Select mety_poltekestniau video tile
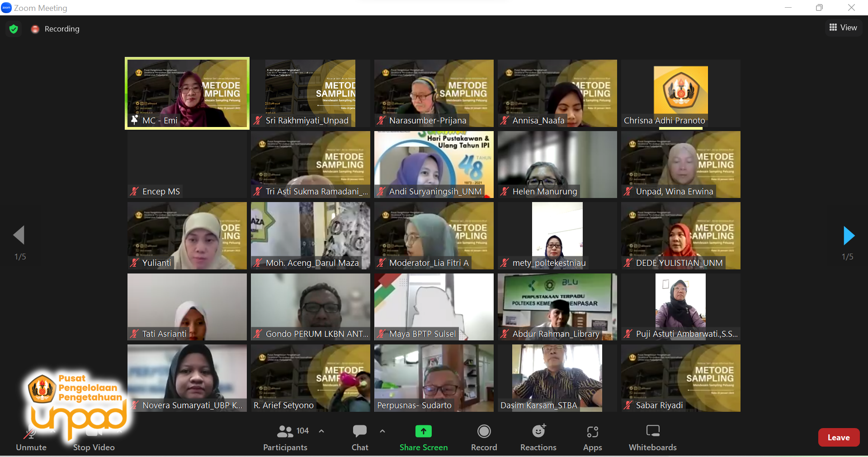Screen dimensions: 868x457 (557, 236)
